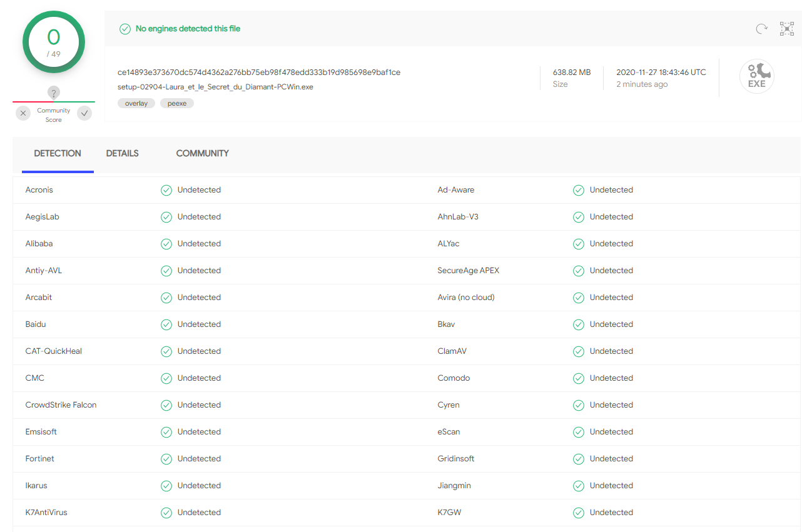Click the EXE file type icon
The width and height of the screenshot is (802, 532).
757,76
